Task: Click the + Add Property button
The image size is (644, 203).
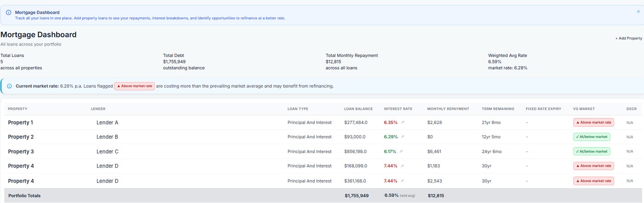Action: (628, 38)
